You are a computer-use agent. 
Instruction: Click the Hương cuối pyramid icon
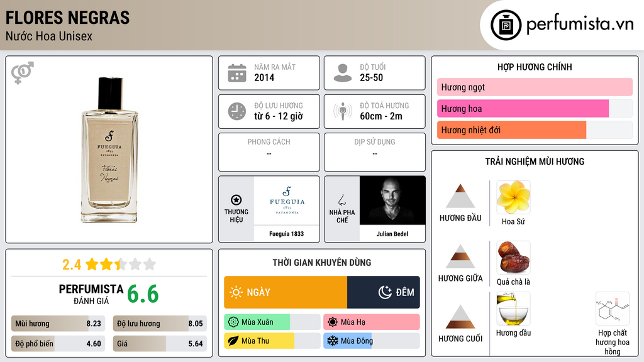(460, 317)
